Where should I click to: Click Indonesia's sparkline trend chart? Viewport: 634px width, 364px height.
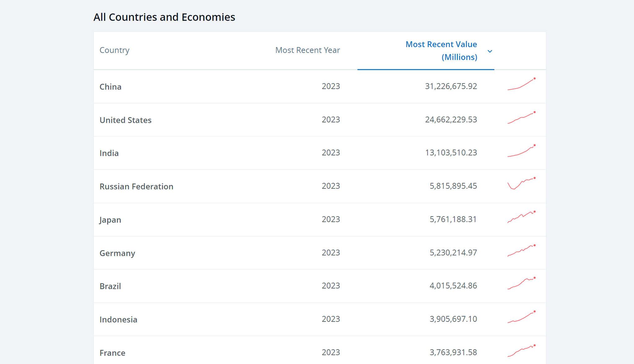point(522,317)
